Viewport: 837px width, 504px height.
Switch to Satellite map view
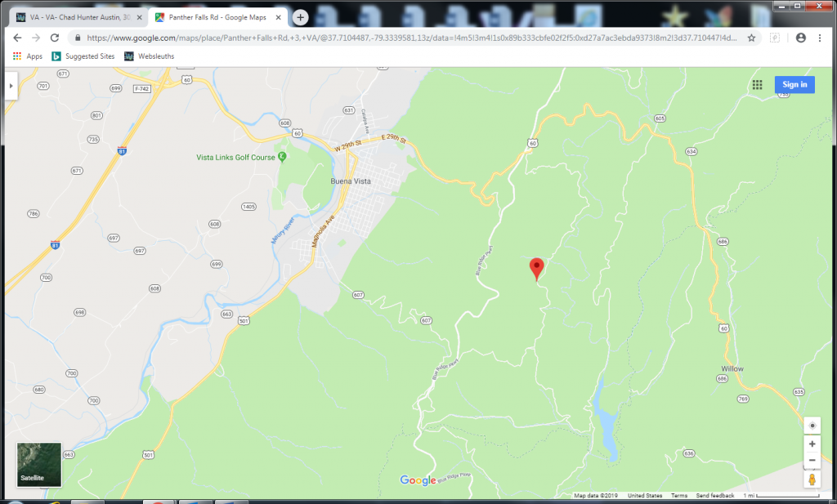39,464
